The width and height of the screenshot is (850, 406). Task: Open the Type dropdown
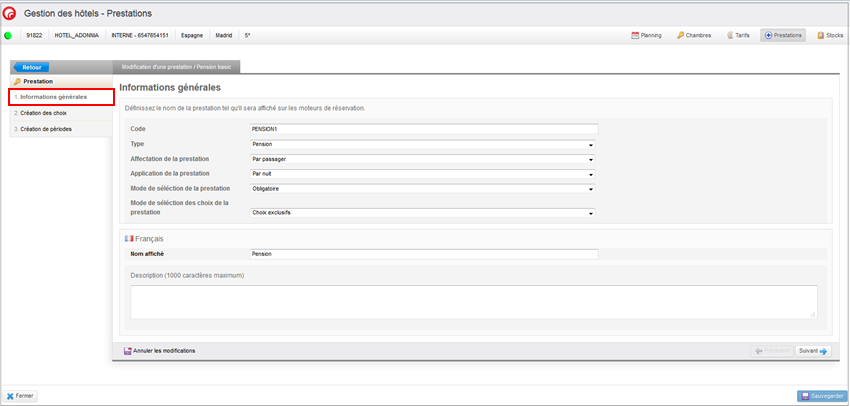[422, 144]
